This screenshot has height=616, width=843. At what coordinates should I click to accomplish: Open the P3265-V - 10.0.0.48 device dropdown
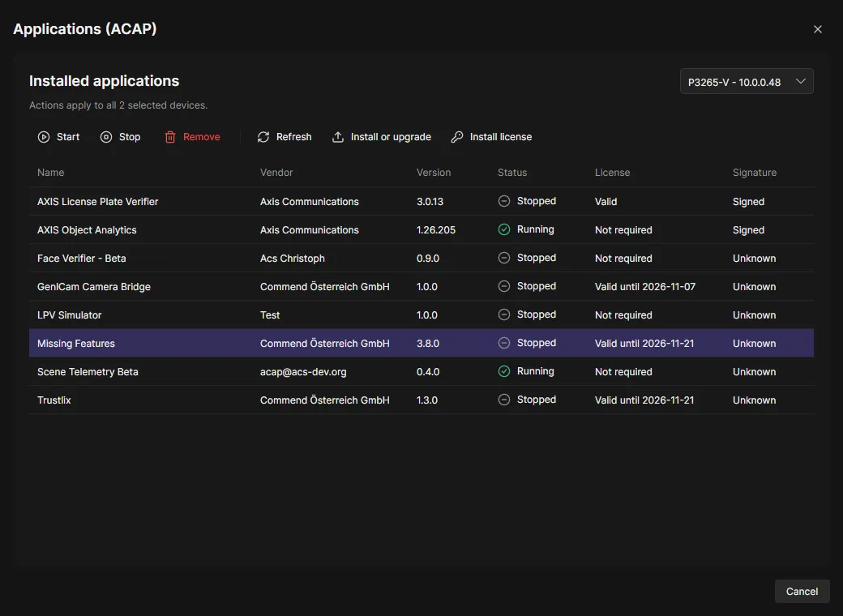(747, 82)
